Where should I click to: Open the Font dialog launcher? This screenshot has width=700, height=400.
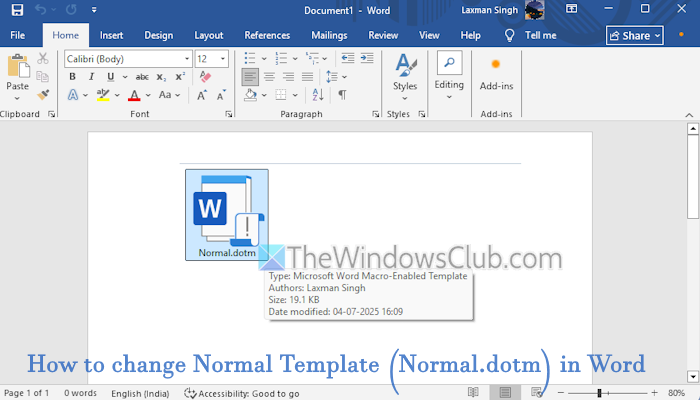pos(229,114)
